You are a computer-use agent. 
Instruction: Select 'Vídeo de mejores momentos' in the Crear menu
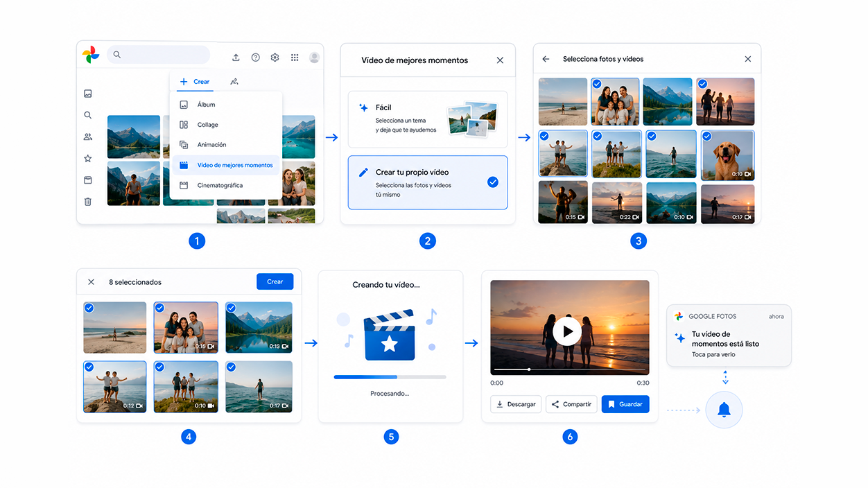point(226,165)
